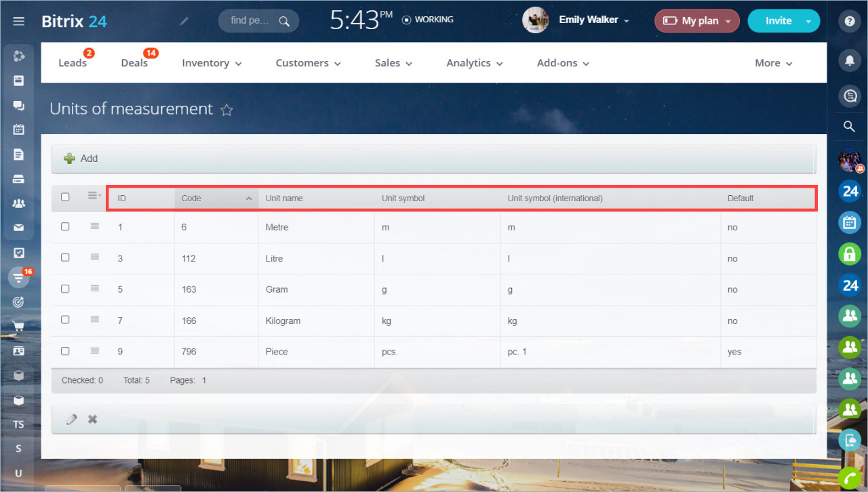Open the green padlock chat icon
The width and height of the screenshot is (868, 492).
(x=850, y=254)
